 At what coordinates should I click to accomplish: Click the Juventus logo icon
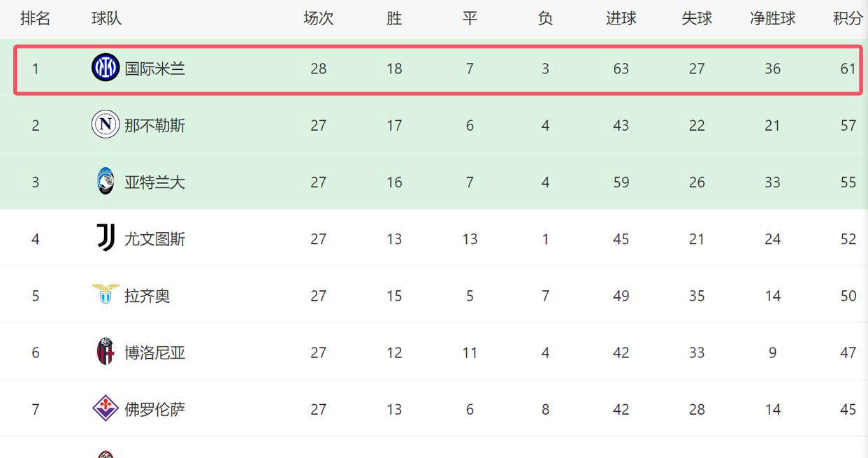(x=106, y=238)
